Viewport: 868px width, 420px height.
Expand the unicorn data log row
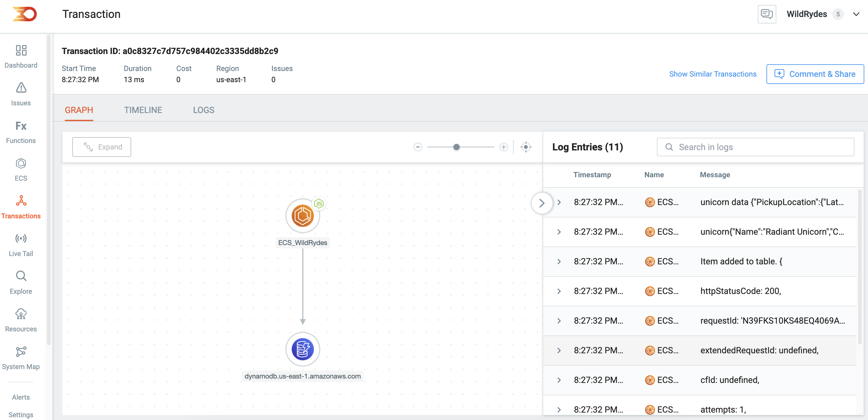coord(559,202)
